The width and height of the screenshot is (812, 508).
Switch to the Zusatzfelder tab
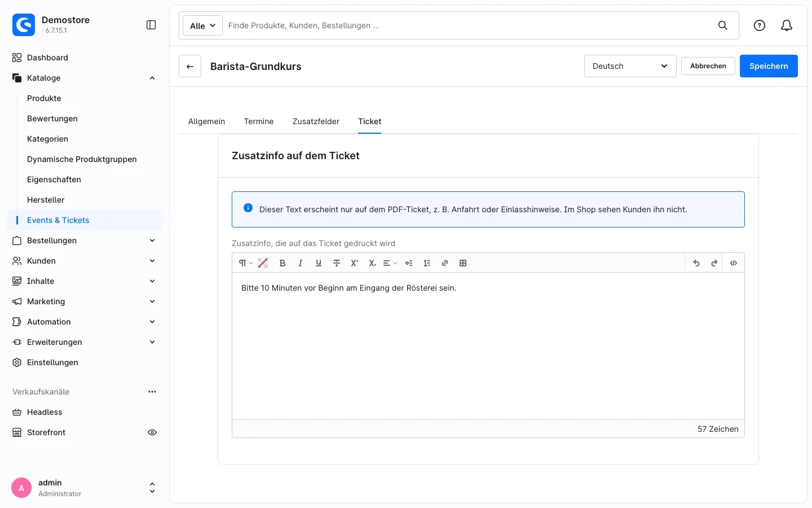pyautogui.click(x=316, y=121)
